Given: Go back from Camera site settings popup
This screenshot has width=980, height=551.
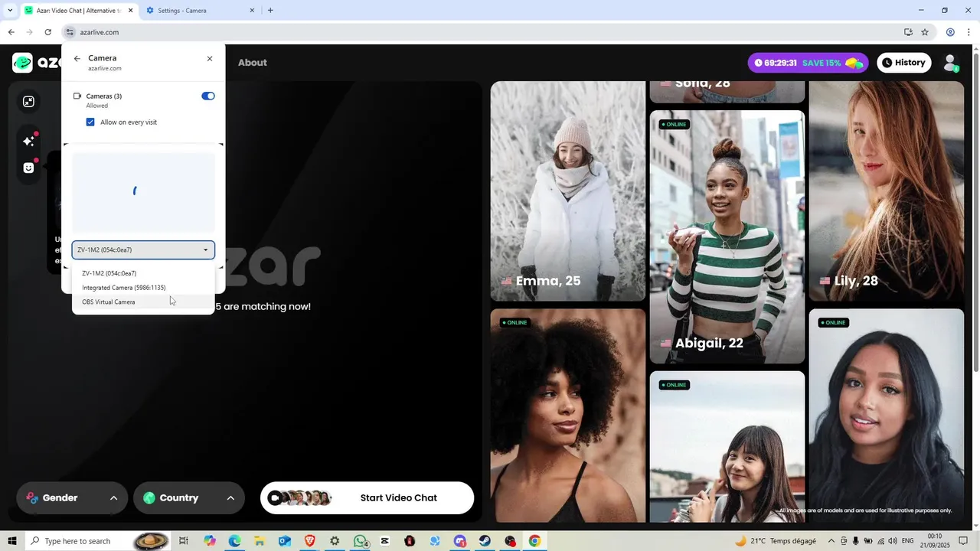Looking at the screenshot, I should [x=77, y=58].
